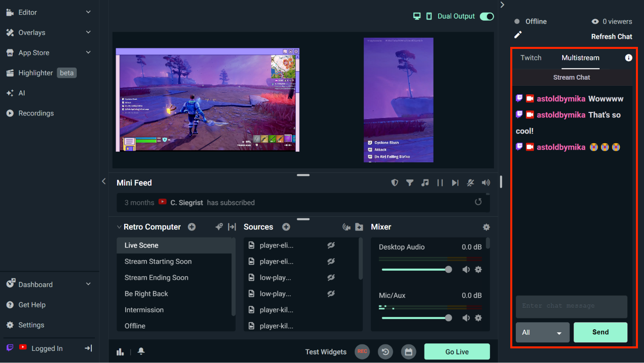The width and height of the screenshot is (644, 363).
Task: Add a new scene plus icon
Action: (192, 227)
